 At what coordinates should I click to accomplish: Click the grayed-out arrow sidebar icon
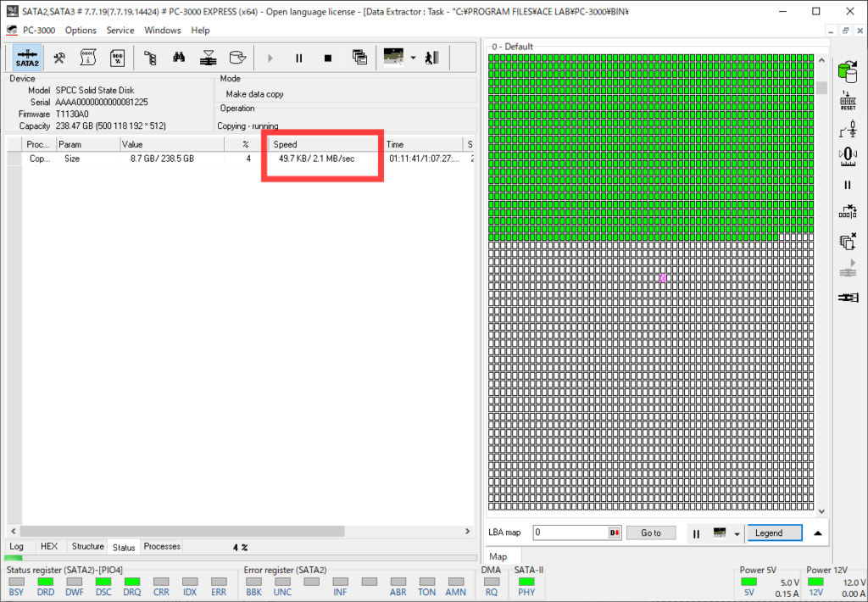tap(848, 269)
